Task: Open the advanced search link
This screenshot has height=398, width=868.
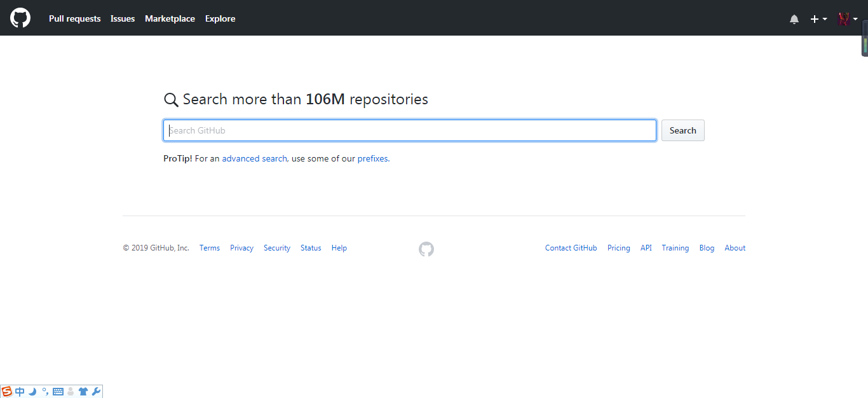Action: pyautogui.click(x=255, y=159)
